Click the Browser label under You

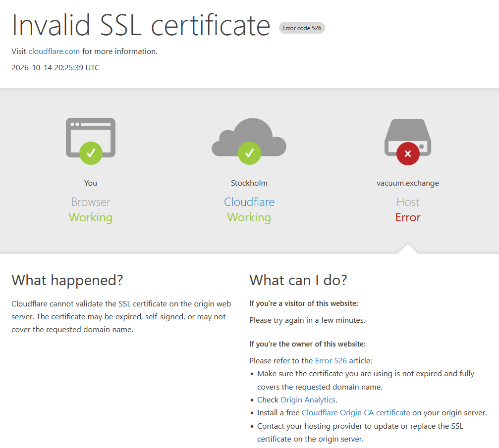click(x=91, y=202)
